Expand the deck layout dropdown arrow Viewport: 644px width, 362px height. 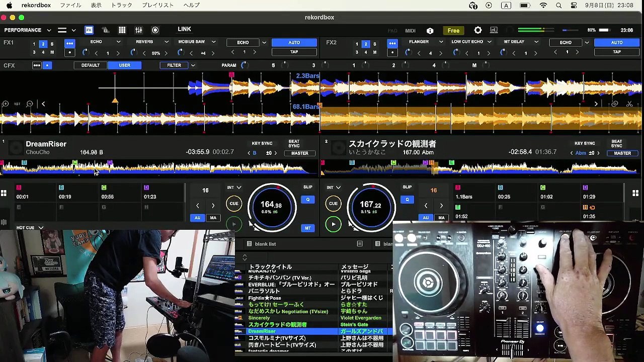[x=73, y=30]
